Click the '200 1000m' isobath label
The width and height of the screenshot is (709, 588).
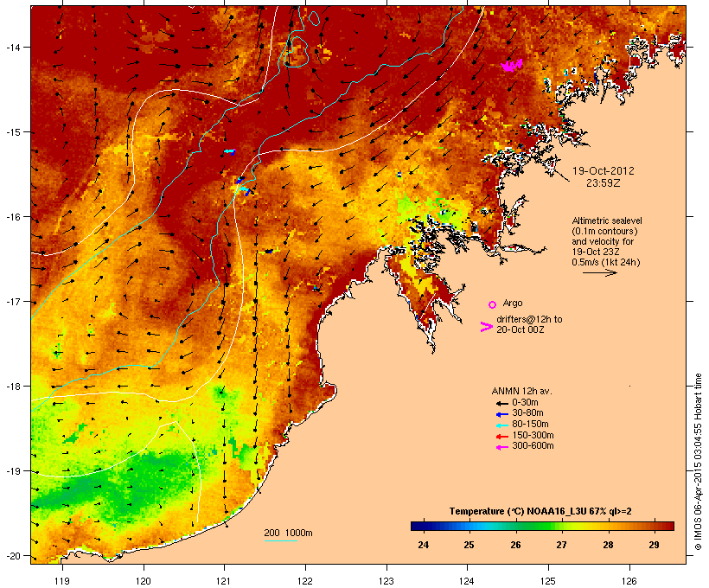point(289,533)
